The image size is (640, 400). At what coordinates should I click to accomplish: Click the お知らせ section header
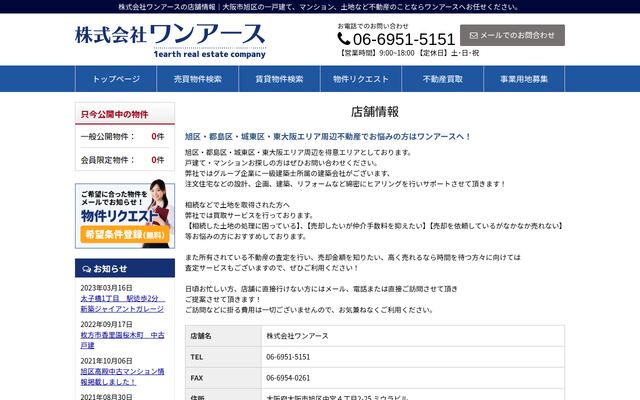pos(125,268)
